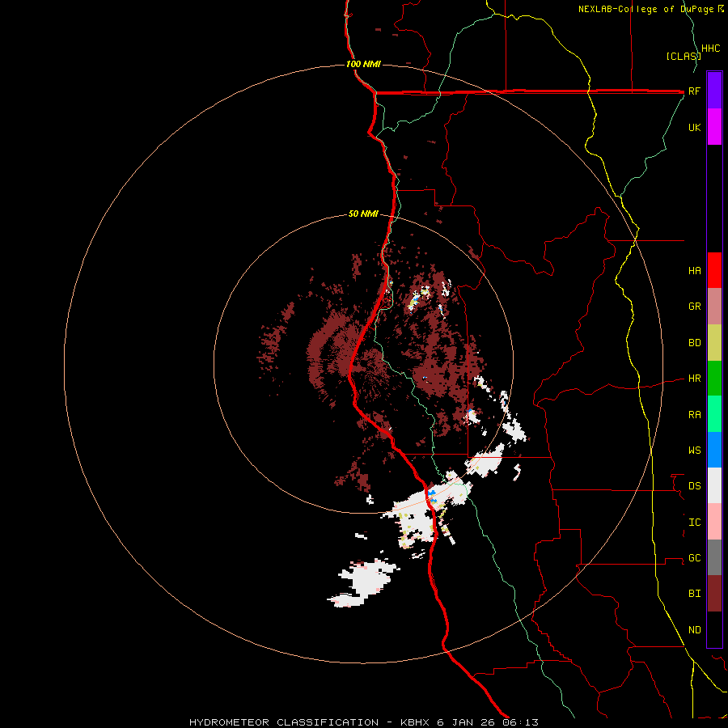Click the DS legend label
The width and height of the screenshot is (728, 728).
coord(694,486)
